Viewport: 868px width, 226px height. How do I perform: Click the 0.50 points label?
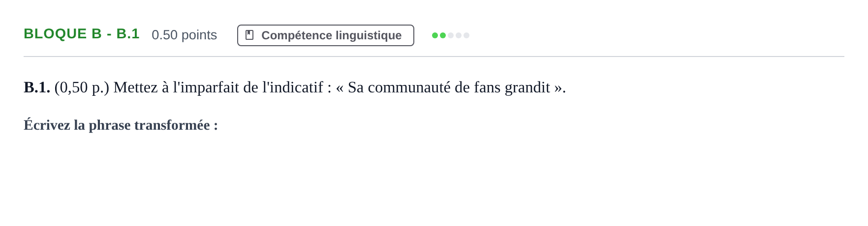(184, 35)
